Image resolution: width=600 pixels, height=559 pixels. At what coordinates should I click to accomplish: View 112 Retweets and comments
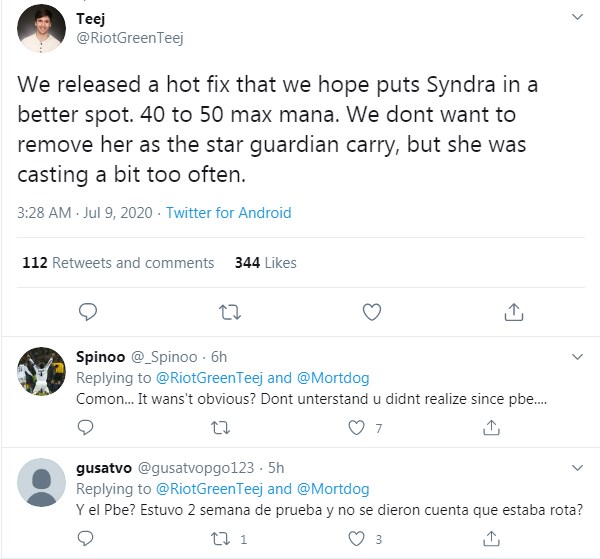pos(118,263)
